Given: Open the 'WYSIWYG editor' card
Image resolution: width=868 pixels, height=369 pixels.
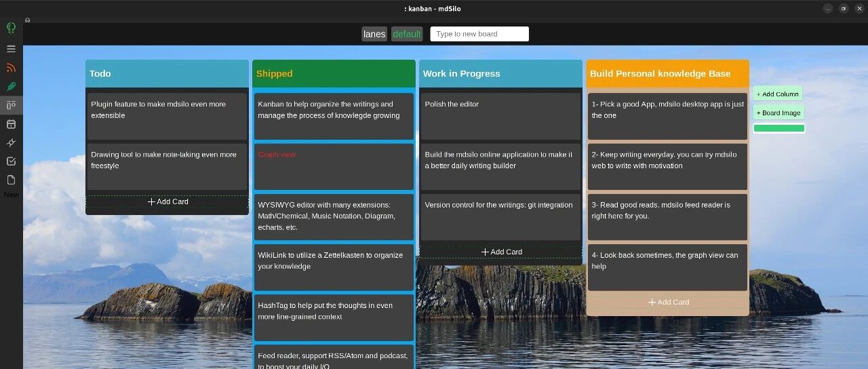Looking at the screenshot, I should (334, 217).
